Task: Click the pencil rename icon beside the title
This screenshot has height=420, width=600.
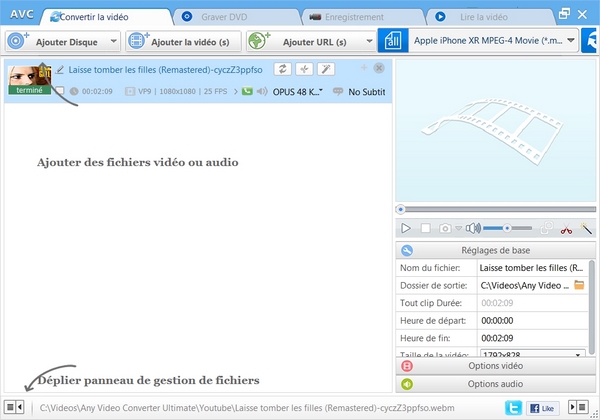Action: coord(59,70)
